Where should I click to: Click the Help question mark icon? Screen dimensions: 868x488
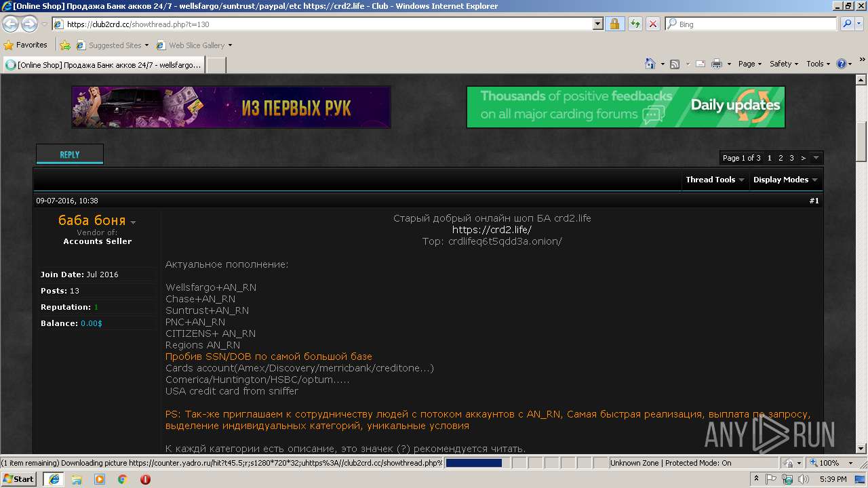click(841, 64)
